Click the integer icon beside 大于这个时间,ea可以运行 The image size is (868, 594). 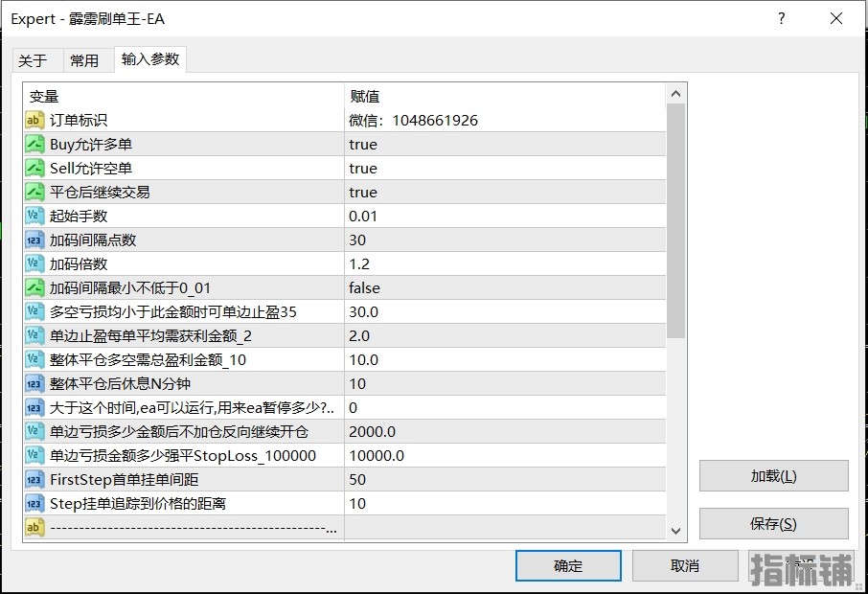[34, 407]
